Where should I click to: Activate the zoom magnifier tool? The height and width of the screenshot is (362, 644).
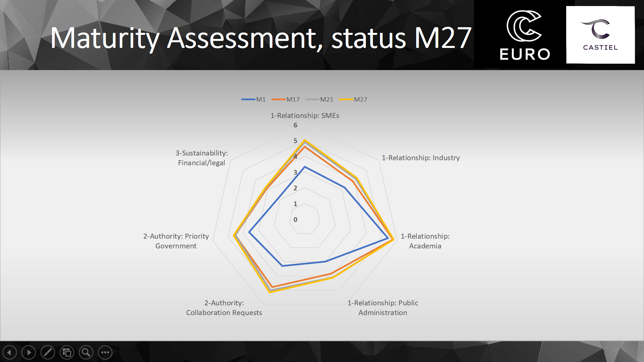(x=86, y=352)
